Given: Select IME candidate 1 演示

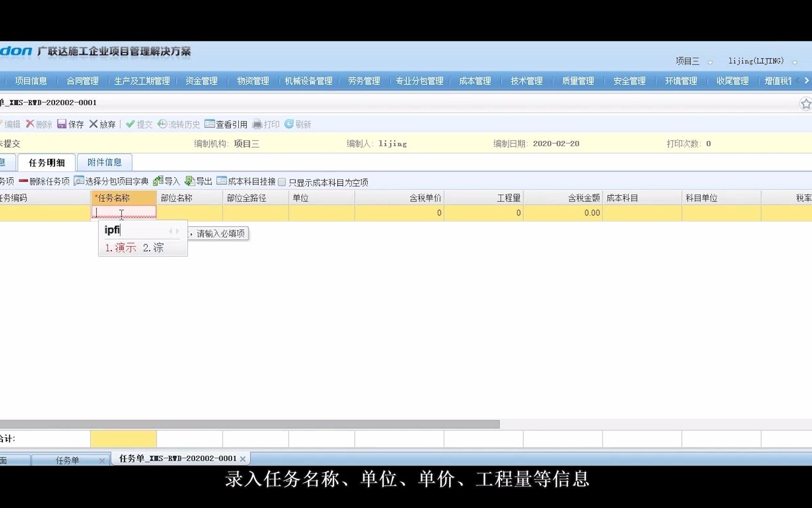Looking at the screenshot, I should (x=120, y=247).
